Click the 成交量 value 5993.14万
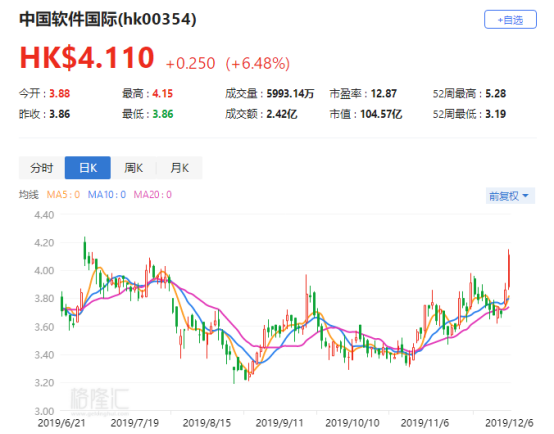Screen dimensions: 554x434 [290, 94]
